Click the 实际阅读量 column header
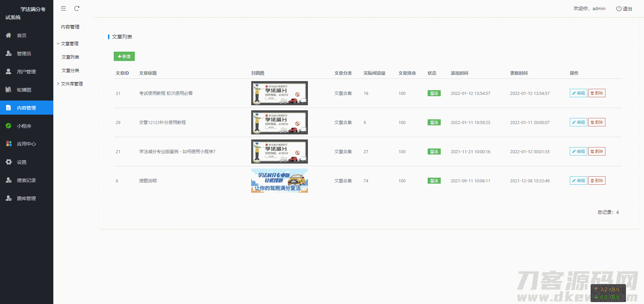 click(374, 73)
